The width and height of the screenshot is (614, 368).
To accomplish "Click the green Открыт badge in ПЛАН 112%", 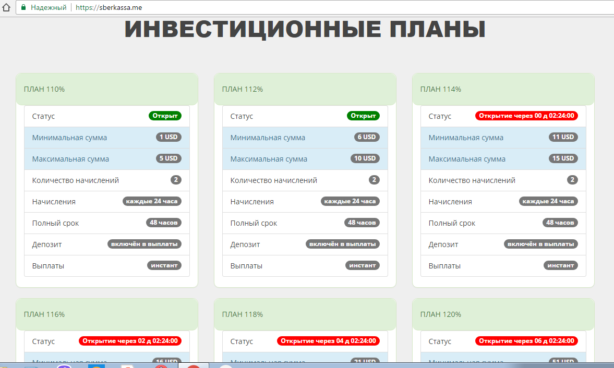I will (363, 116).
